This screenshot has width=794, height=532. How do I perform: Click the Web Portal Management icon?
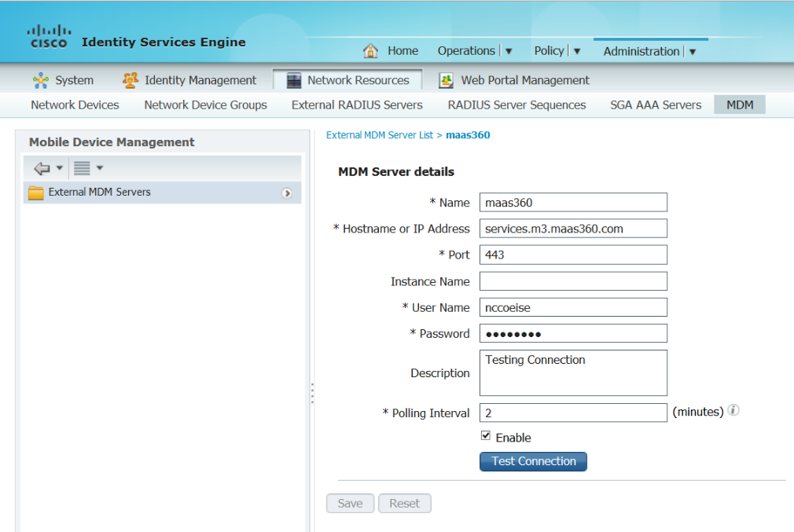pos(446,80)
